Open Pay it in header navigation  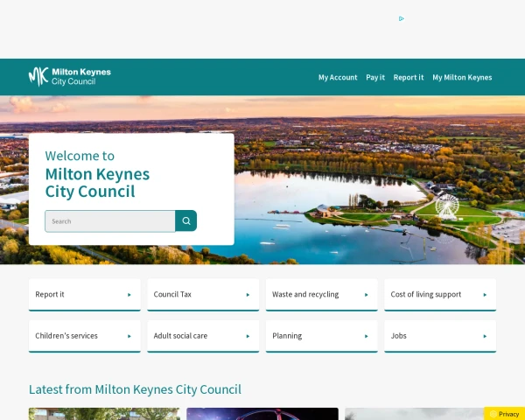[375, 77]
